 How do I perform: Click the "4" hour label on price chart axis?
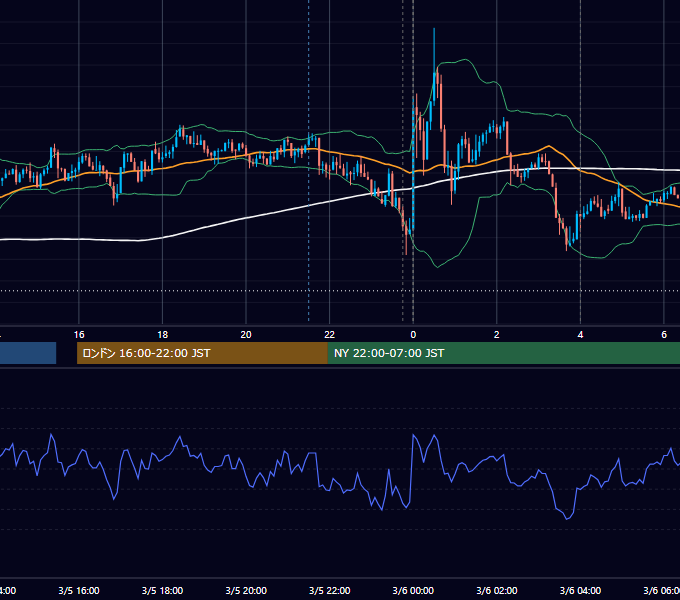580,335
